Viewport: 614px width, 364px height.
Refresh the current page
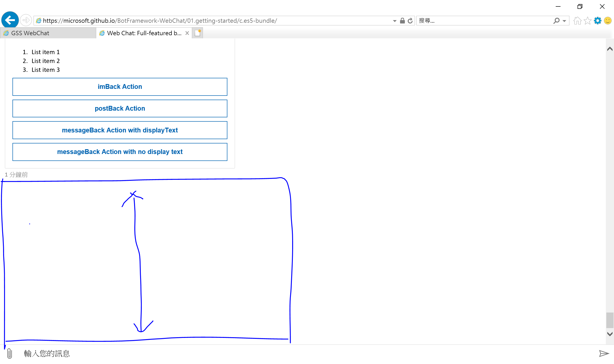[410, 20]
